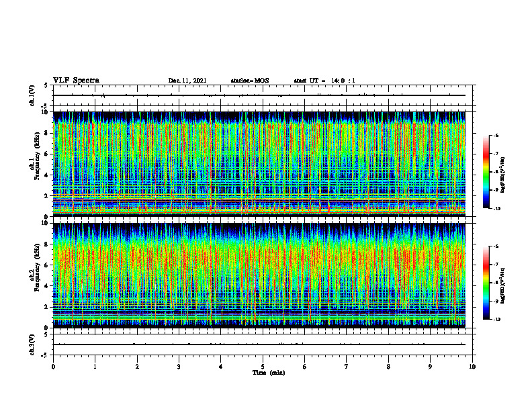Click the '3' tick on the time axis
Viewport: 532px width, 411px height.
[179, 367]
